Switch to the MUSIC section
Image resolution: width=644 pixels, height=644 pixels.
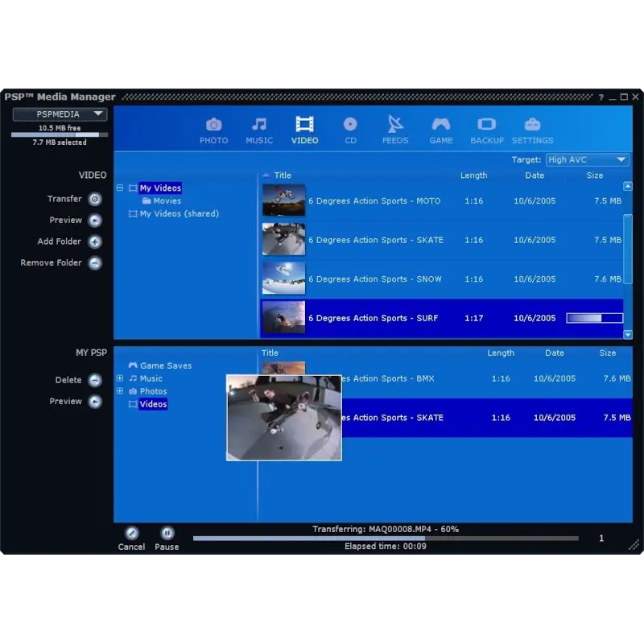point(259,125)
